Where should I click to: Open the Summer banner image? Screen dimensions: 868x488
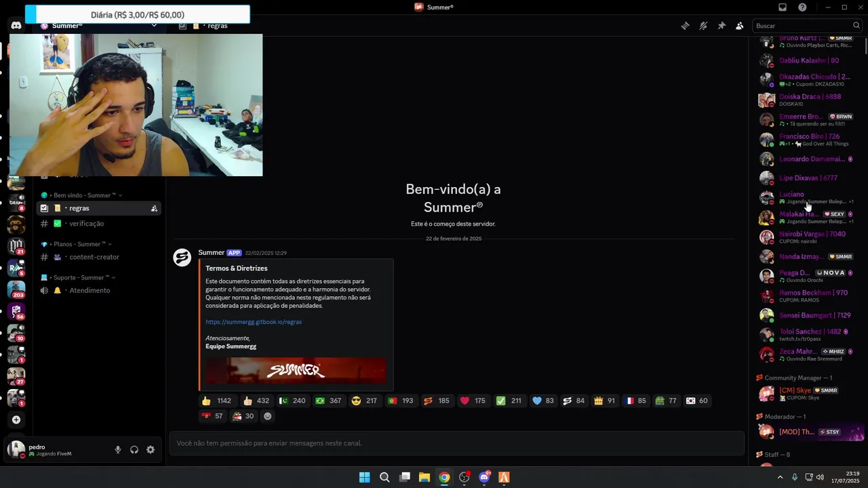(x=296, y=371)
